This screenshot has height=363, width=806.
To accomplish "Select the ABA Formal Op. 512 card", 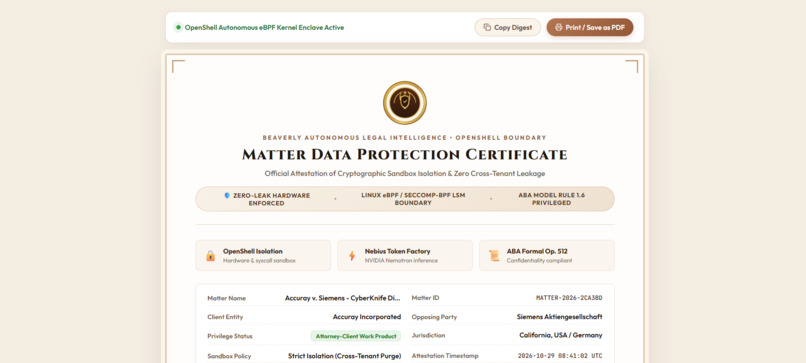I will tap(547, 256).
